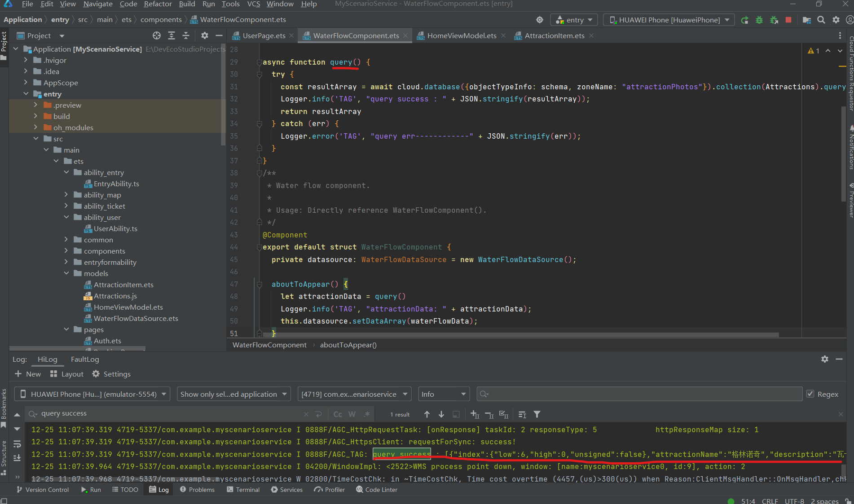Add selection for next occurrence in log search
The image size is (854, 504).
pos(475,414)
